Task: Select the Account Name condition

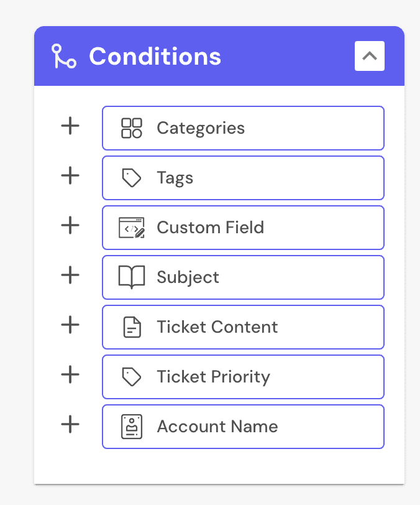Action: point(242,426)
